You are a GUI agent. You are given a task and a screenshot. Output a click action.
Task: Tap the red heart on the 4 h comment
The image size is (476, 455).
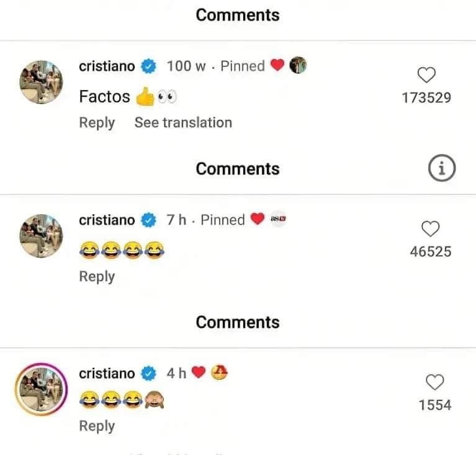pyautogui.click(x=198, y=373)
